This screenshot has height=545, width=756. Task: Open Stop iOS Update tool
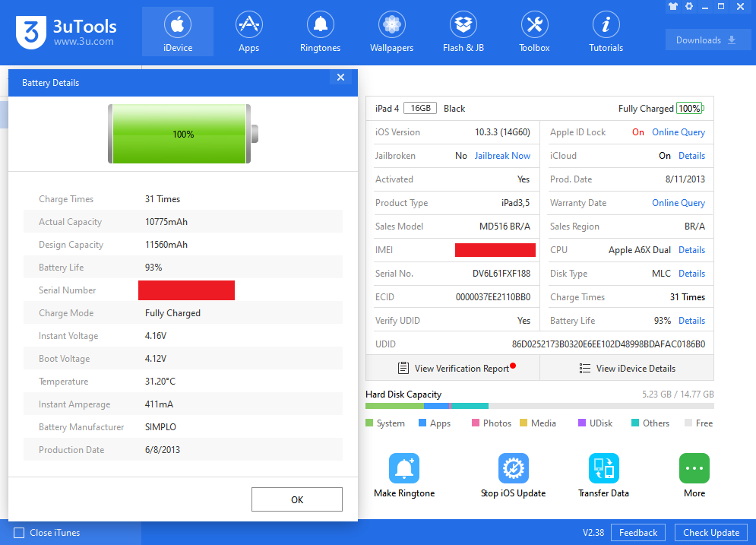click(513, 475)
